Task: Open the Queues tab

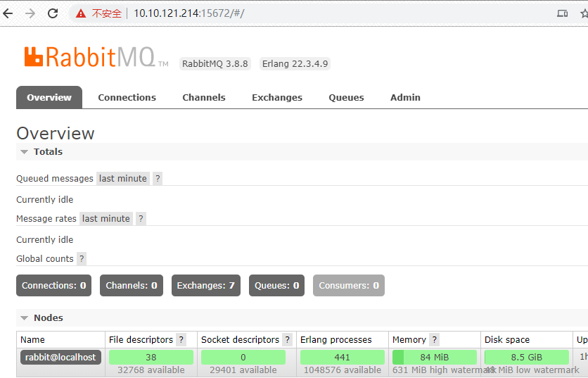Action: pyautogui.click(x=347, y=98)
